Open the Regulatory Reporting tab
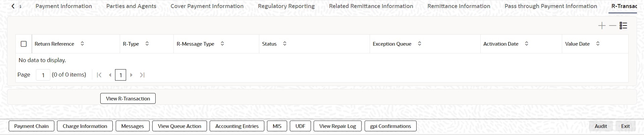644x135 pixels. (286, 6)
